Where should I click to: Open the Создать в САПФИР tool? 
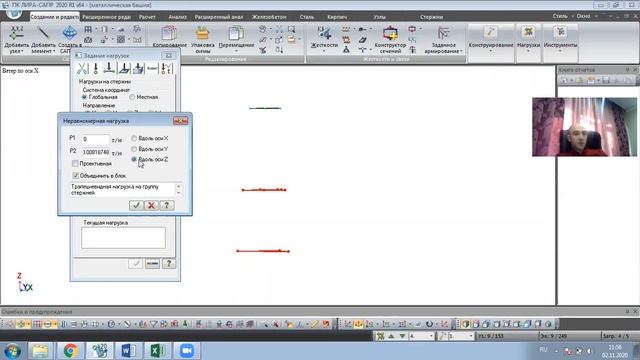(x=69, y=39)
